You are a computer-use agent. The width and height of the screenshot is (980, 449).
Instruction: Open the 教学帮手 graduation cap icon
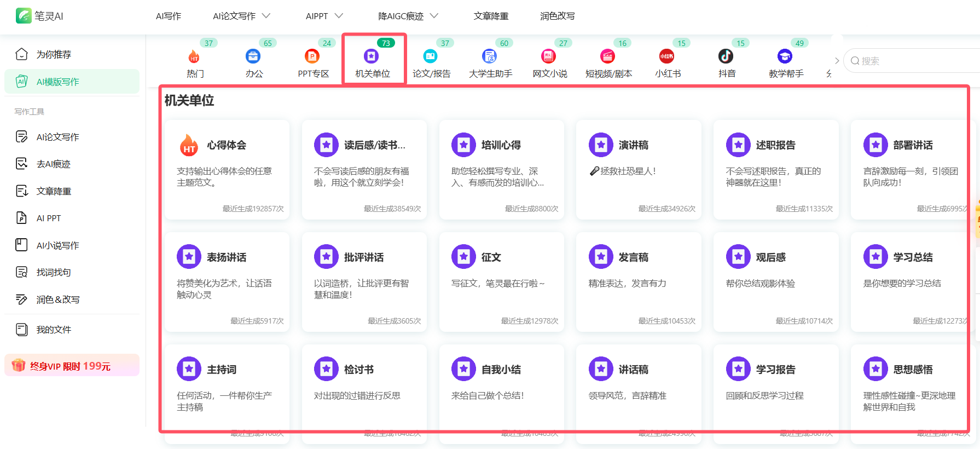pyautogui.click(x=785, y=56)
